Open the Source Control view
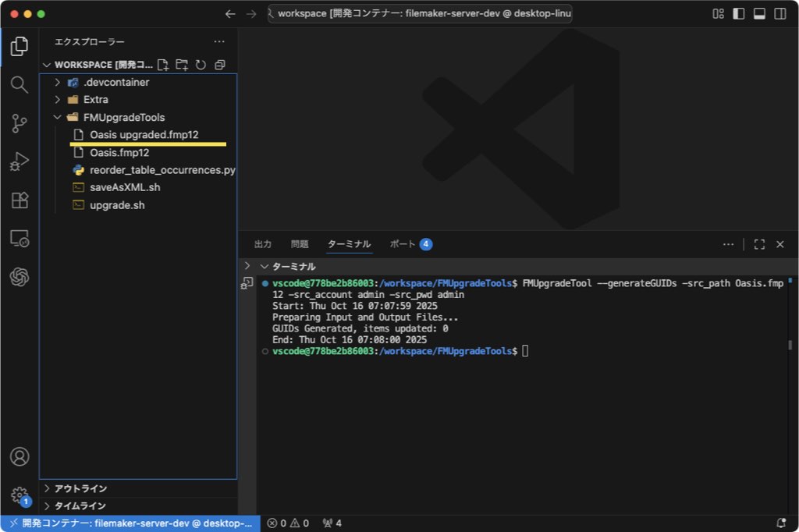The height and width of the screenshot is (532, 799). tap(20, 123)
